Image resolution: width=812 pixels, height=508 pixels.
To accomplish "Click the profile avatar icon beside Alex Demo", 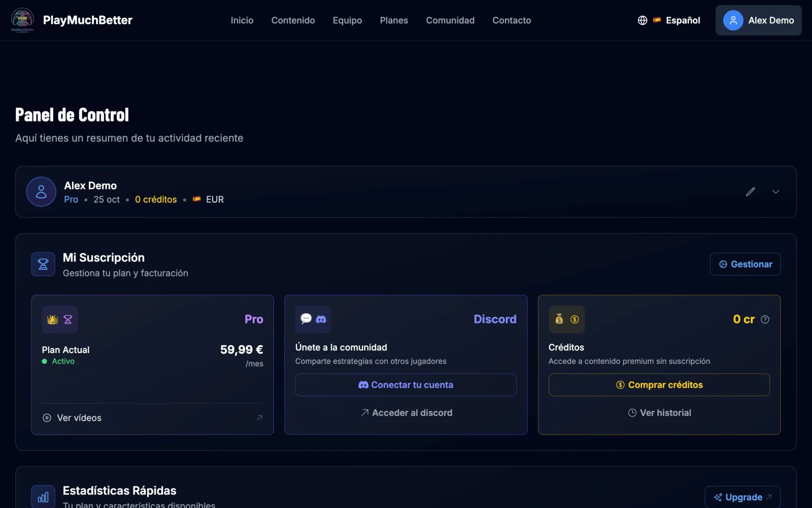I will click(x=41, y=192).
